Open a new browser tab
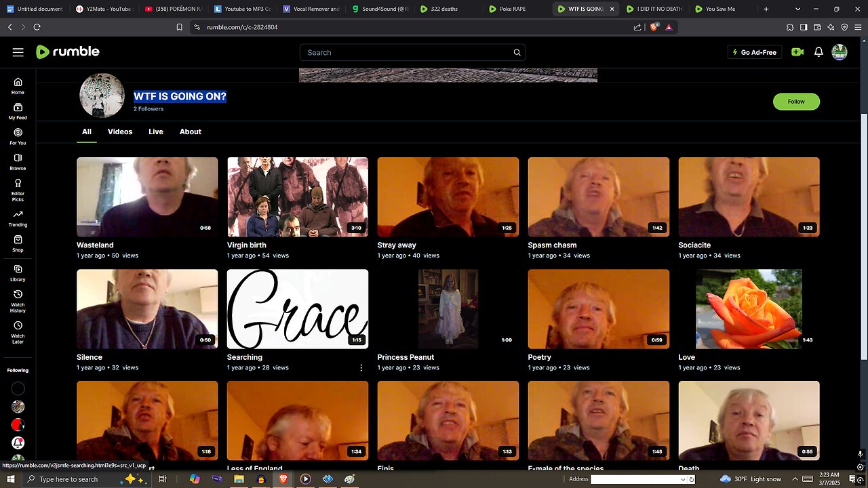The image size is (868, 488). [x=766, y=9]
